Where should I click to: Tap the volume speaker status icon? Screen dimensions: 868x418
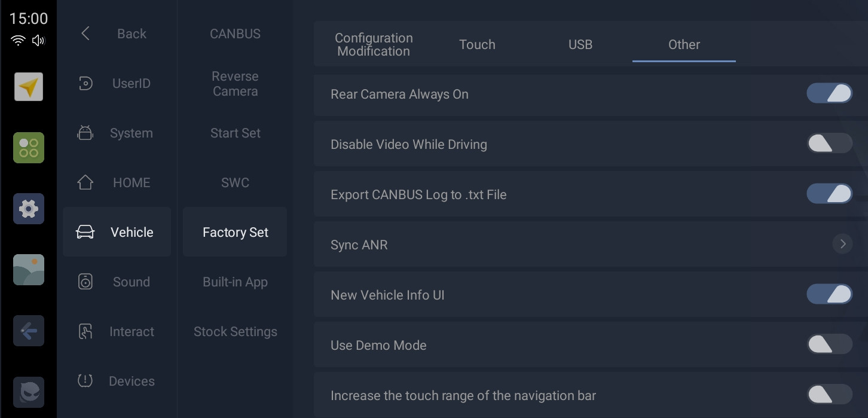[x=39, y=41]
